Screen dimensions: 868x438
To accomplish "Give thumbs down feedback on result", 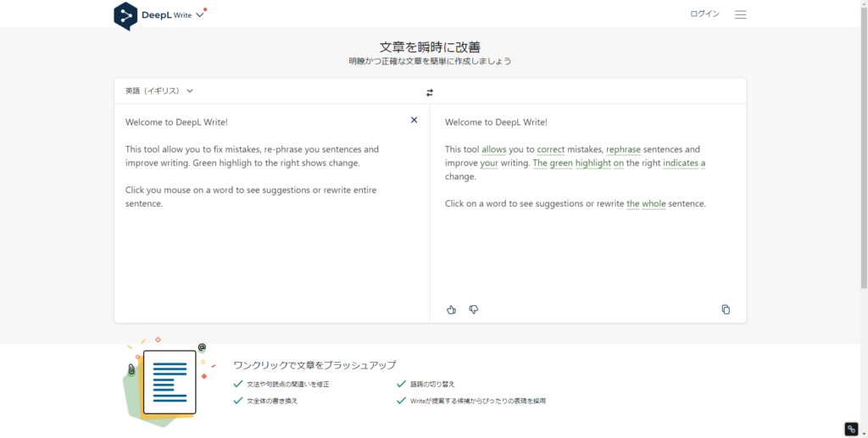I will pyautogui.click(x=474, y=310).
